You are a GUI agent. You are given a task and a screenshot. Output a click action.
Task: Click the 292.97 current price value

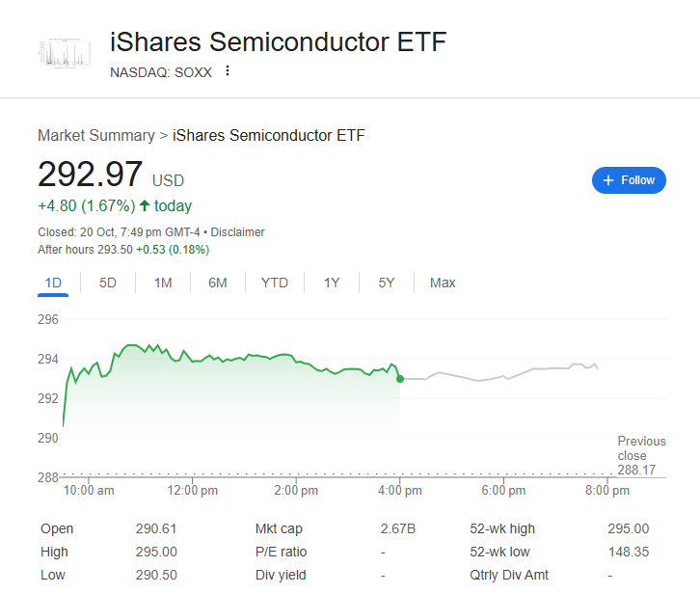90,175
